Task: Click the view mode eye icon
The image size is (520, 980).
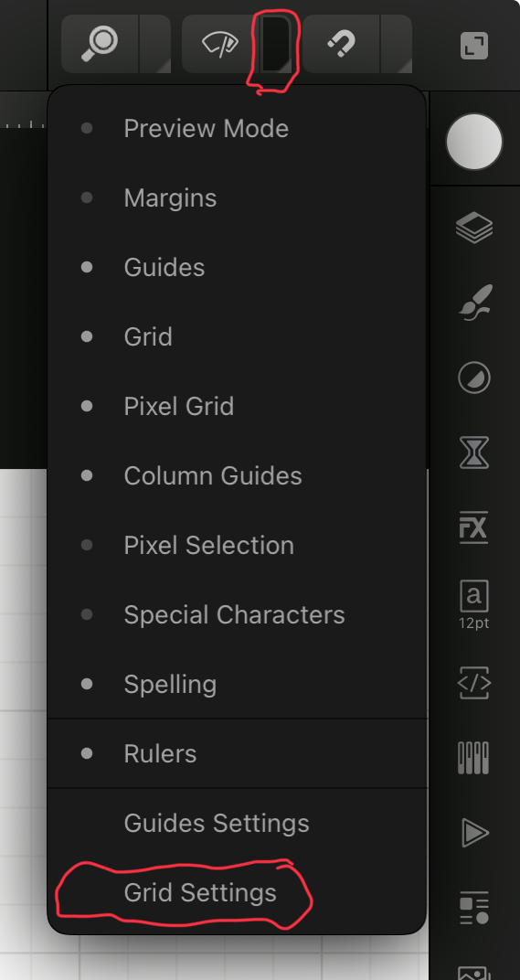Action: [x=220, y=45]
